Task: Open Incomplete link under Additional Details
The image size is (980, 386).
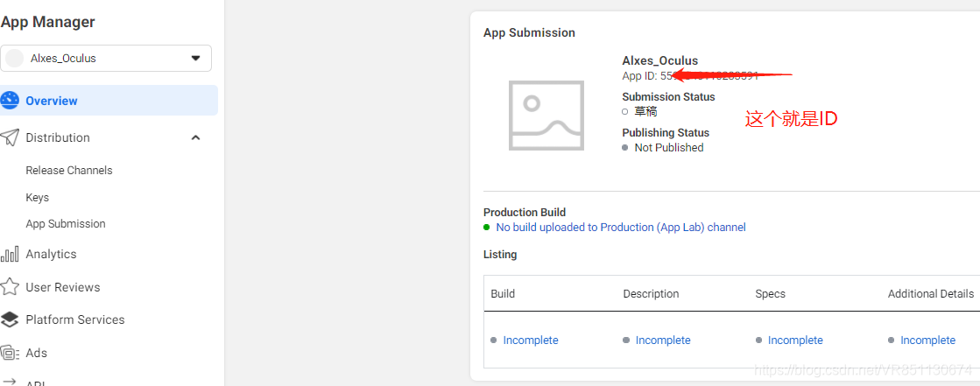Action: click(927, 340)
